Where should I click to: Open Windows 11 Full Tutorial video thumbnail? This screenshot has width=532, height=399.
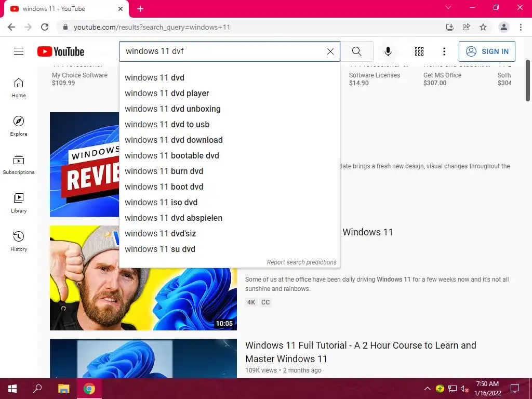click(143, 358)
